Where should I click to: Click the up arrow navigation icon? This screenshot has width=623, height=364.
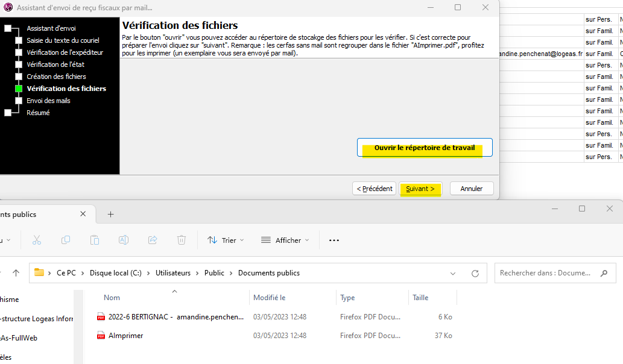[x=16, y=273]
